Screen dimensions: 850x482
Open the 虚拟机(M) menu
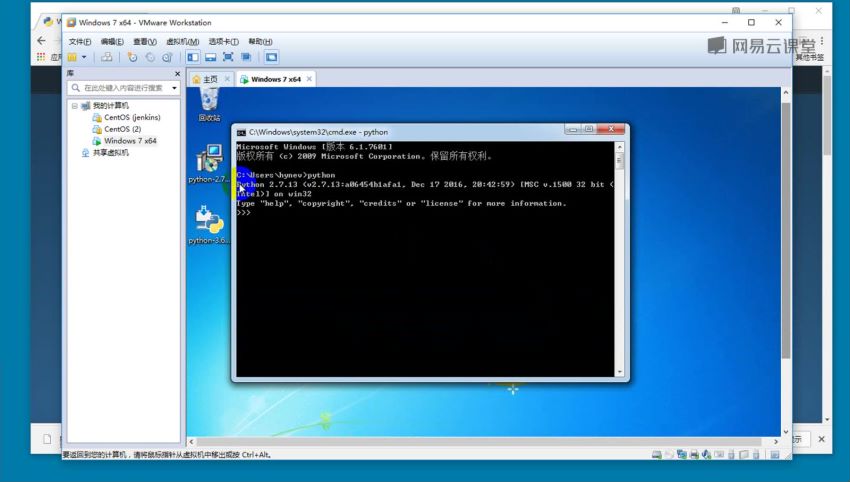point(181,41)
